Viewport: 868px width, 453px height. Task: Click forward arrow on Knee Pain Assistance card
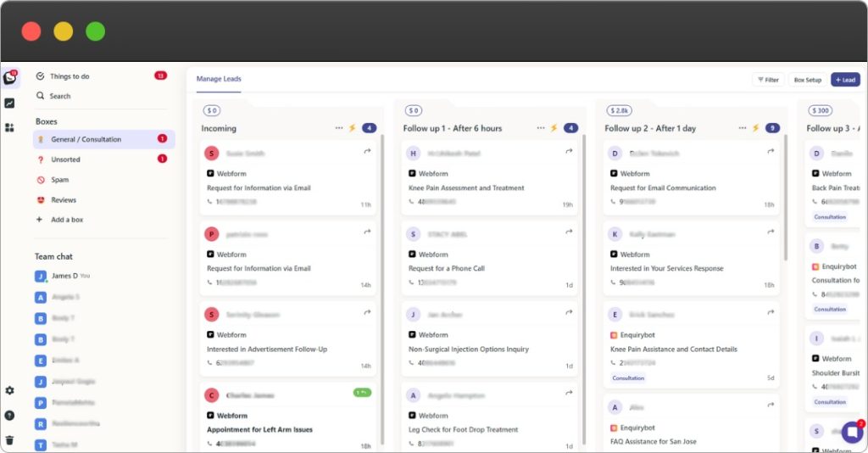pyautogui.click(x=771, y=312)
